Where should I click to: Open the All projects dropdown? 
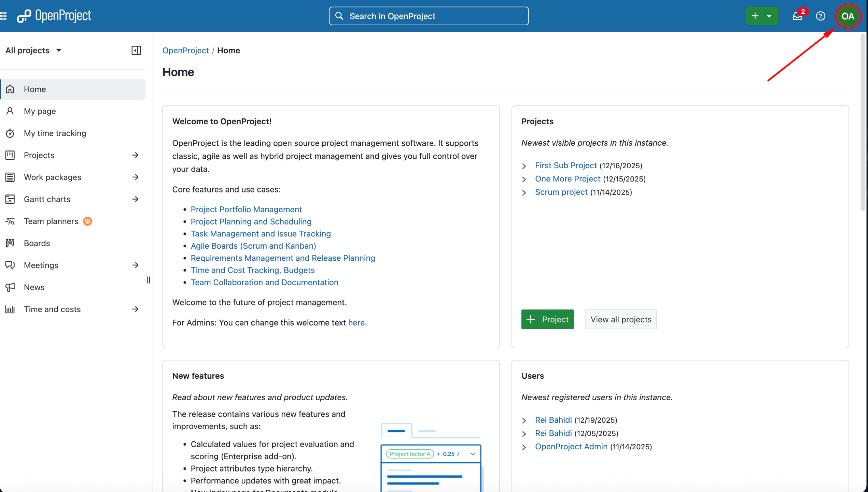(33, 50)
